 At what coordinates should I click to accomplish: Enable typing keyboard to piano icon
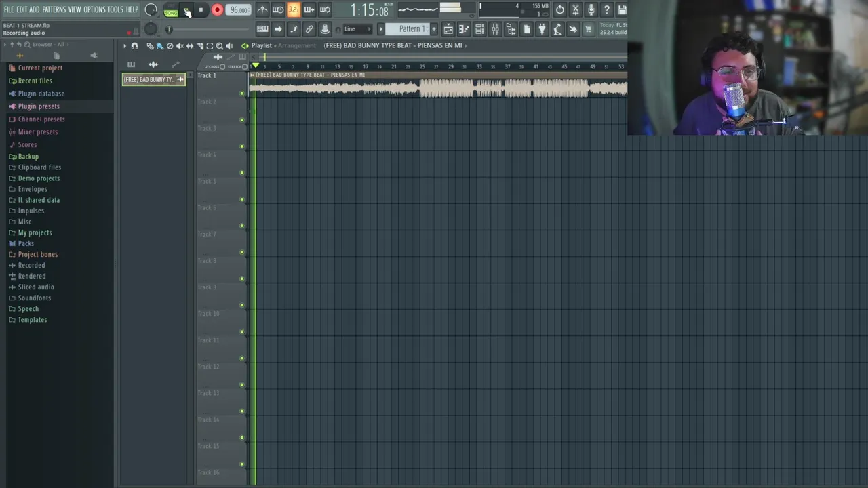pyautogui.click(x=262, y=29)
